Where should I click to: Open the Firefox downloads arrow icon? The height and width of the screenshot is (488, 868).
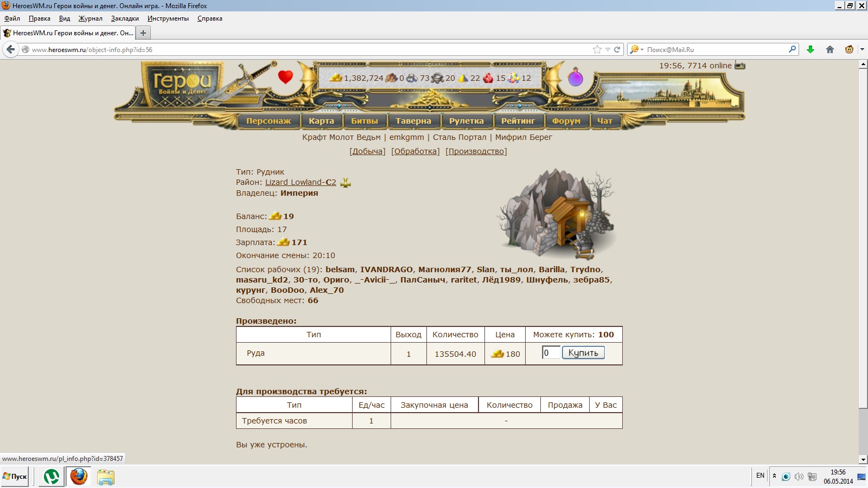pyautogui.click(x=810, y=49)
